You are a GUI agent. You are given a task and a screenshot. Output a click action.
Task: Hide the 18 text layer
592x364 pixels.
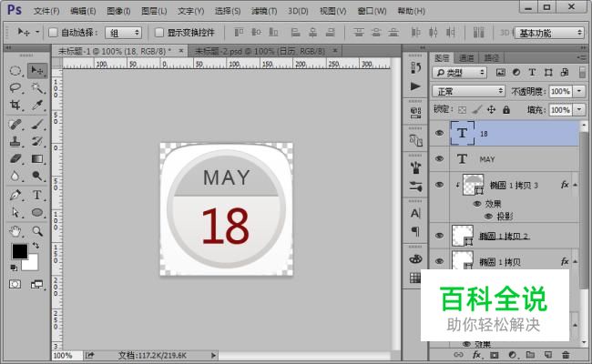tap(439, 133)
